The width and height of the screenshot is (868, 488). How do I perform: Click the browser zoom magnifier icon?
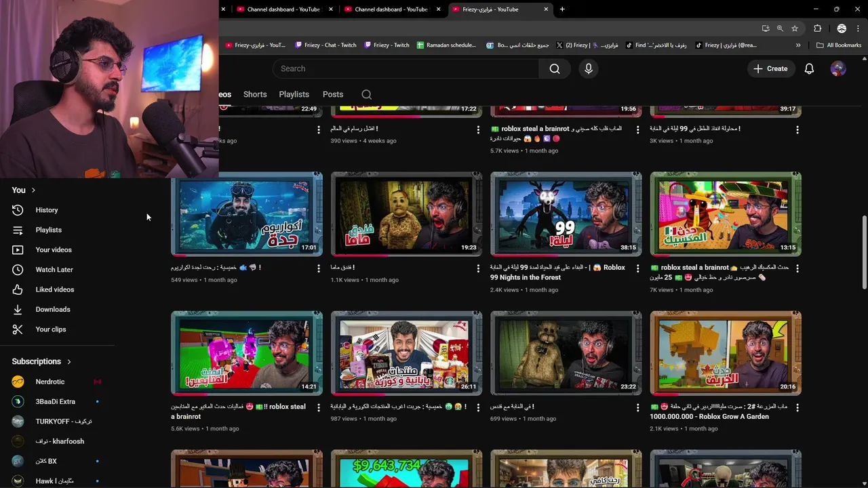coord(780,28)
